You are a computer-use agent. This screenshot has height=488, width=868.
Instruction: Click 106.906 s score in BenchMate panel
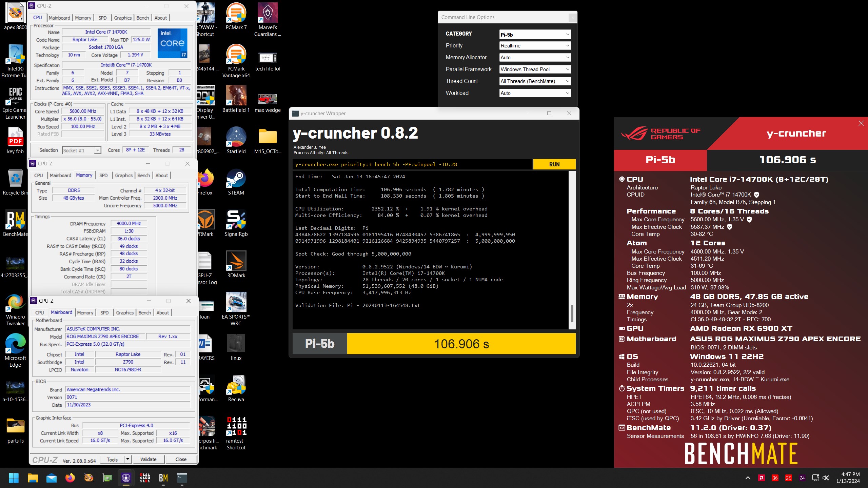787,160
